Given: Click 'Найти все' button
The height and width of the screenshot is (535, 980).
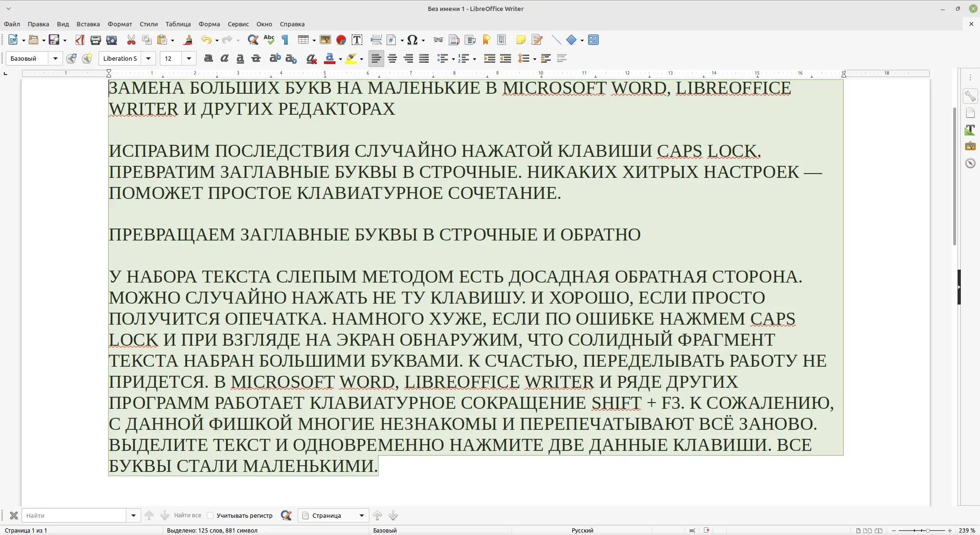Looking at the screenshot, I should [x=187, y=515].
